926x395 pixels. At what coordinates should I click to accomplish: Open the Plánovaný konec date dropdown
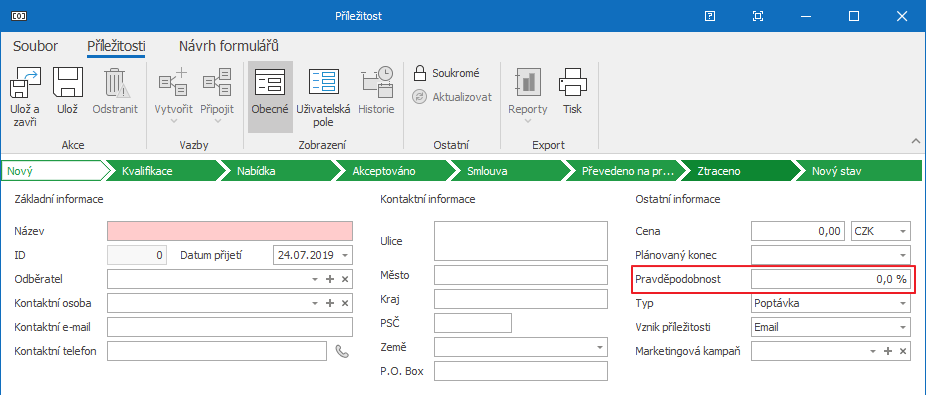coord(902,256)
